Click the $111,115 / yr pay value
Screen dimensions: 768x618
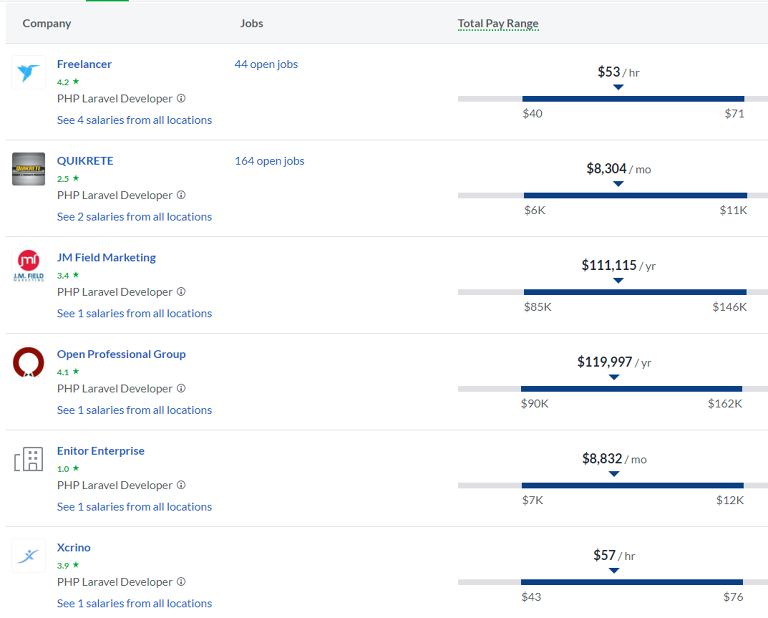pos(618,265)
